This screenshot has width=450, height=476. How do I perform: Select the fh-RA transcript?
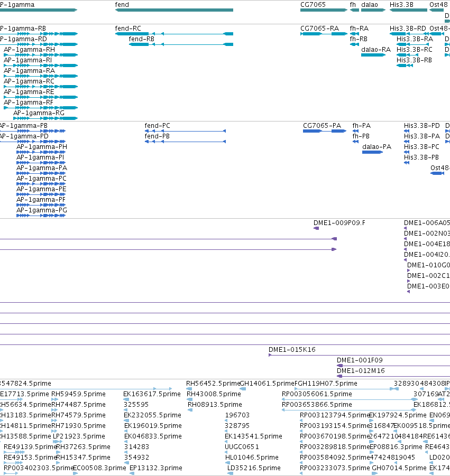[x=355, y=34]
